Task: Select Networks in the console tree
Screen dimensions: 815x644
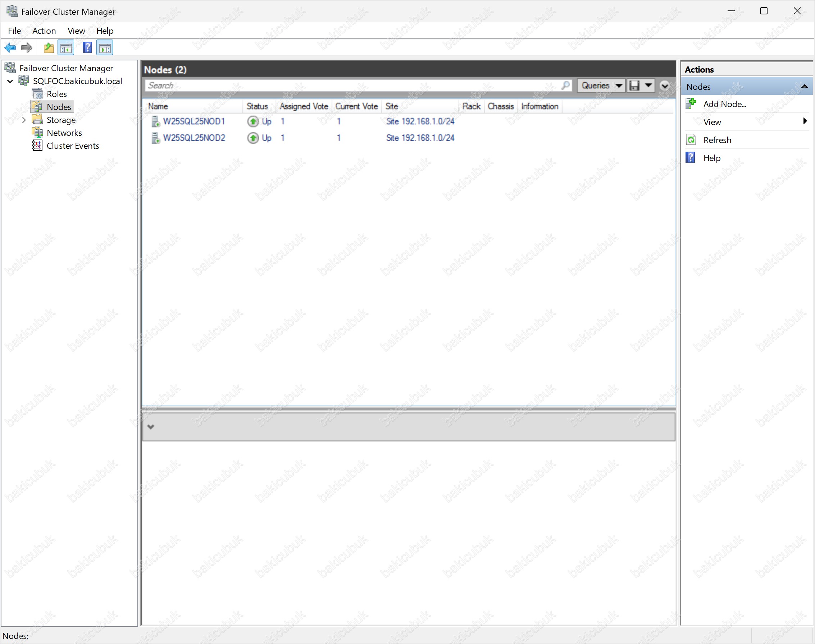Action: [x=64, y=133]
